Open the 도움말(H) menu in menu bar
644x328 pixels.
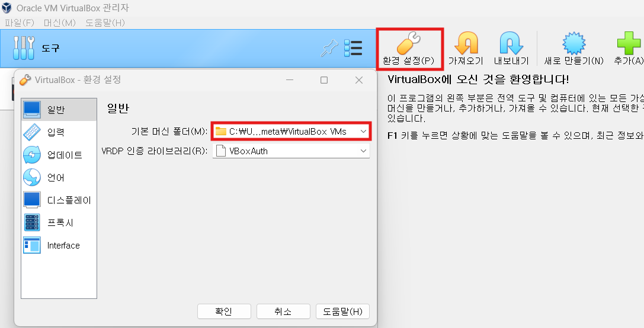(105, 23)
